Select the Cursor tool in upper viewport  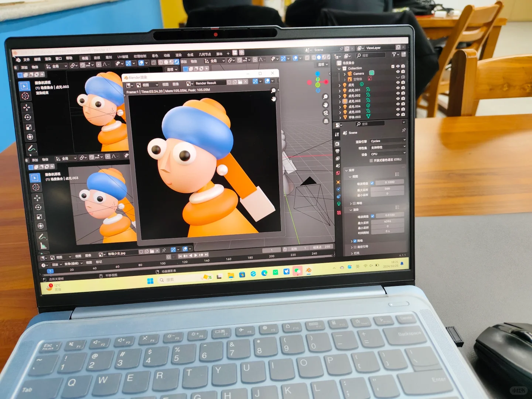25,96
